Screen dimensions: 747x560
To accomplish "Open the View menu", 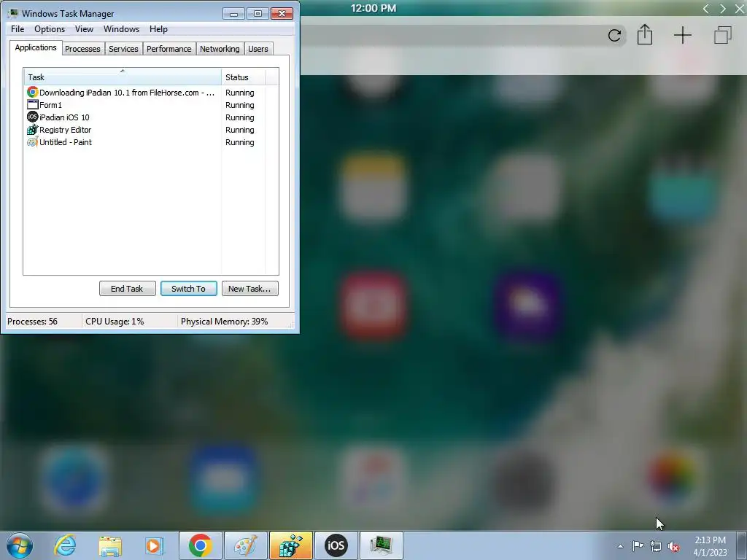I will tap(84, 29).
